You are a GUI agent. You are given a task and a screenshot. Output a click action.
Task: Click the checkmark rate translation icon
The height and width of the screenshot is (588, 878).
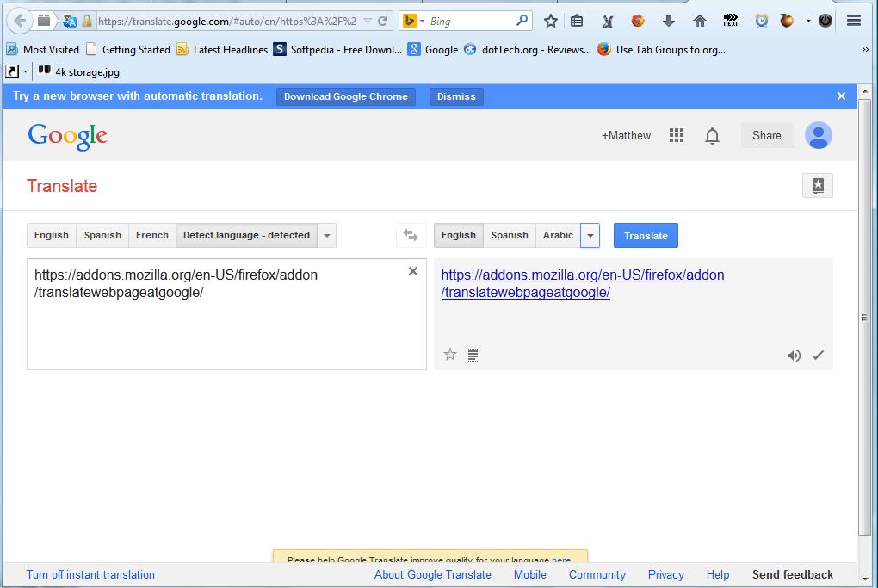818,355
